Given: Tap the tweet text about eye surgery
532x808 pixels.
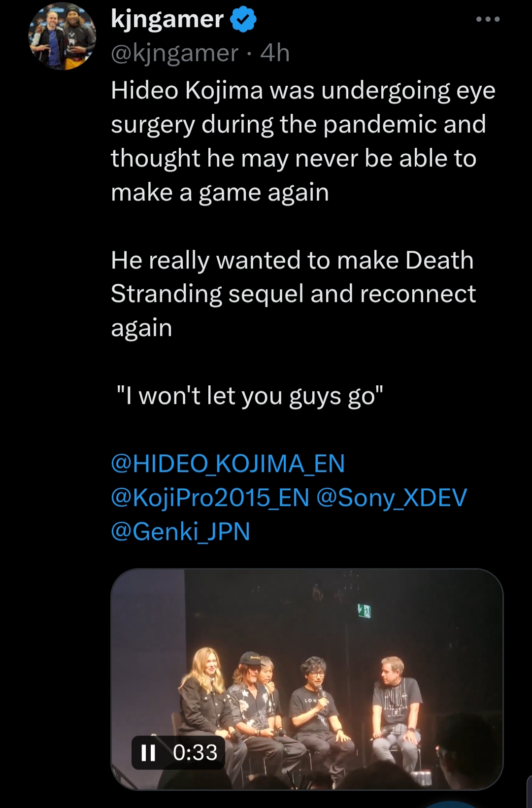Looking at the screenshot, I should click(303, 141).
